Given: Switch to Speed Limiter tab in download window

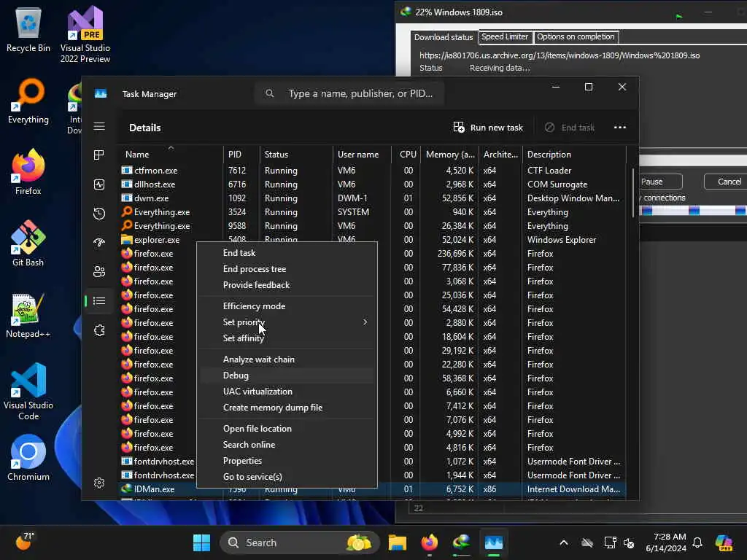Looking at the screenshot, I should (x=505, y=36).
